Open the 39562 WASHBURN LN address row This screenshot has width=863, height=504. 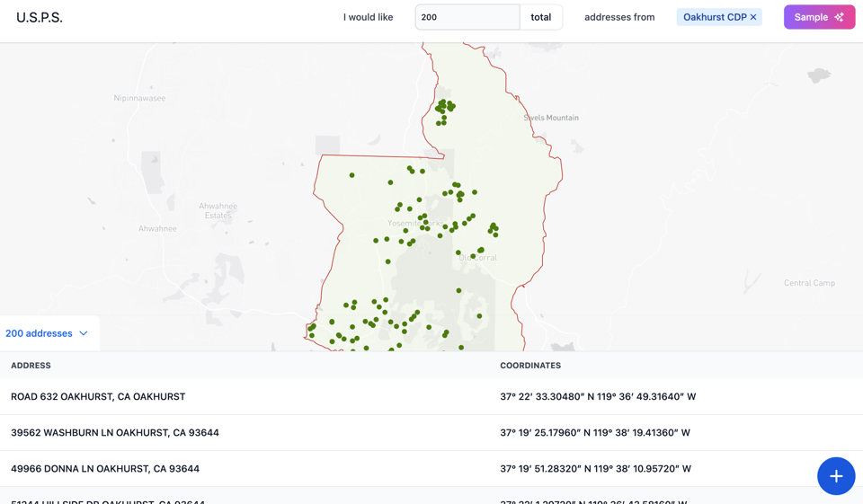115,432
